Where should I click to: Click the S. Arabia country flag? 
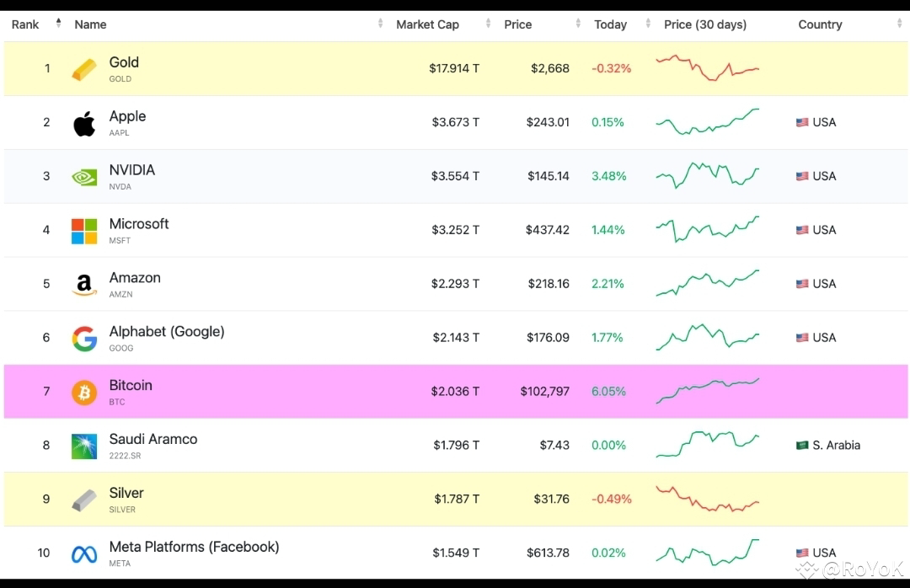click(x=802, y=445)
